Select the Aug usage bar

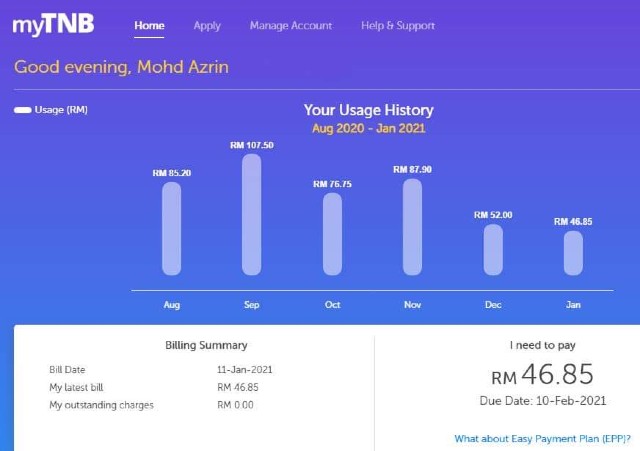point(171,229)
